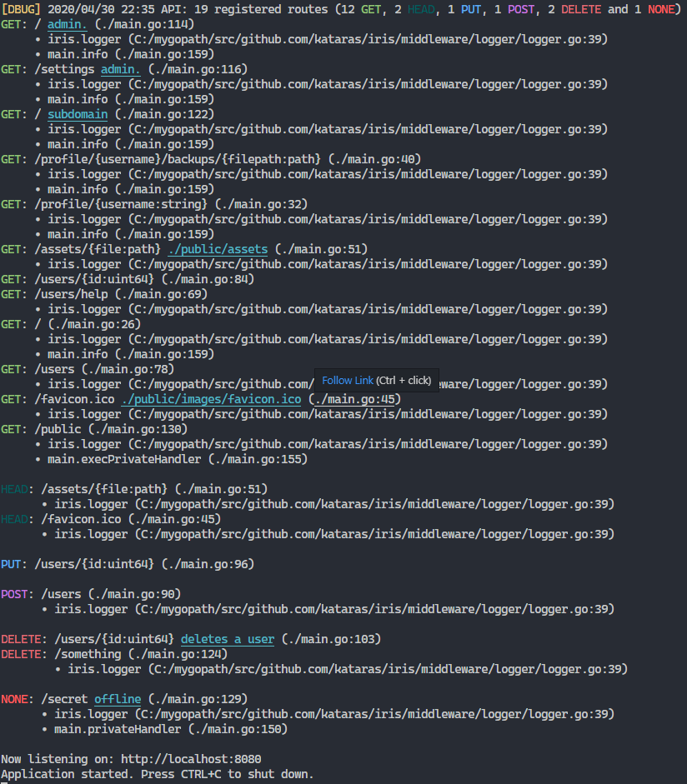This screenshot has height=784, width=687.
Task: Click main.go:45 for the favicon.ico route
Action: 362,399
